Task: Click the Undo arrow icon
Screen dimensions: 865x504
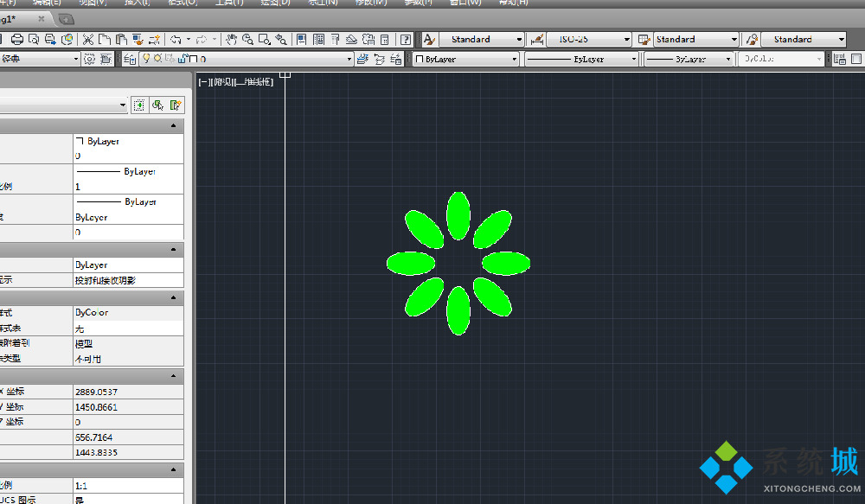Action: click(x=176, y=39)
